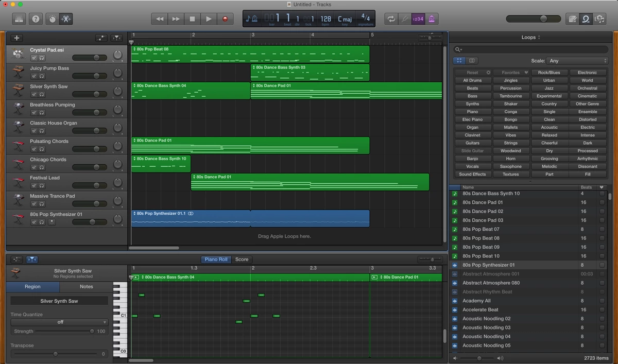Open the Scale dropdown in the loop browser
618x364 pixels.
tap(577, 61)
